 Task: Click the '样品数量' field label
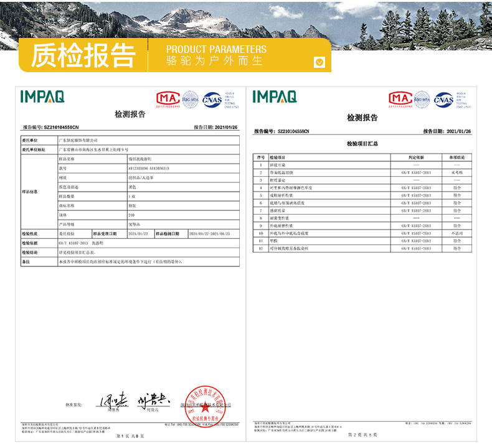67,196
